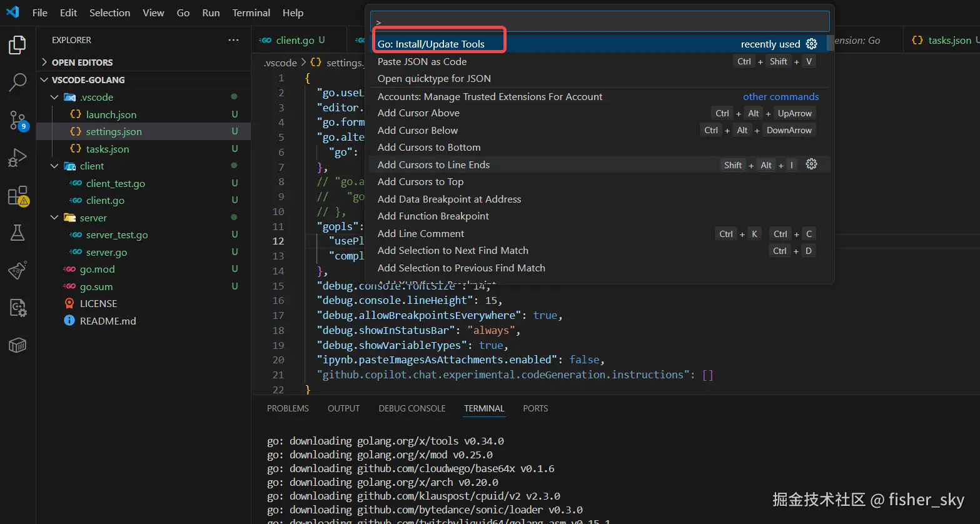Run Go: Install/Update Tools command
This screenshot has height=524, width=980.
point(599,44)
